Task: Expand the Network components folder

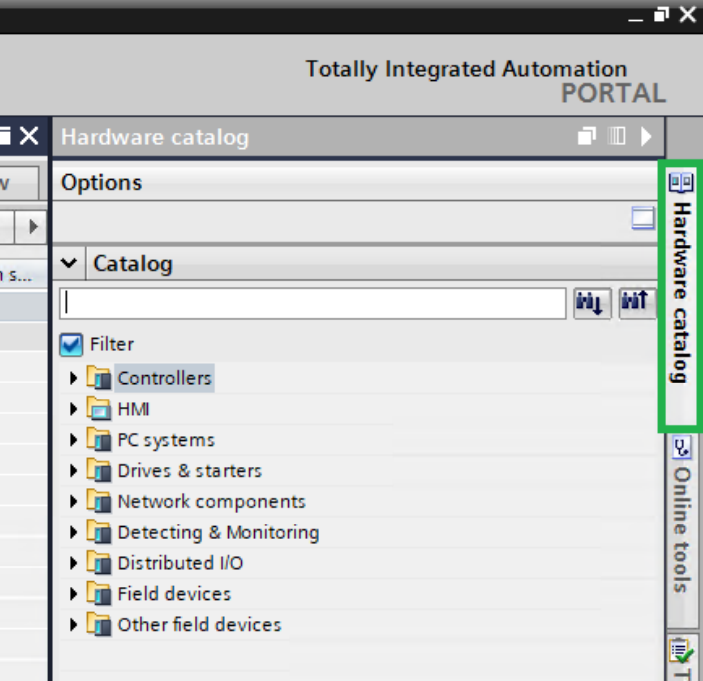Action: pos(73,502)
